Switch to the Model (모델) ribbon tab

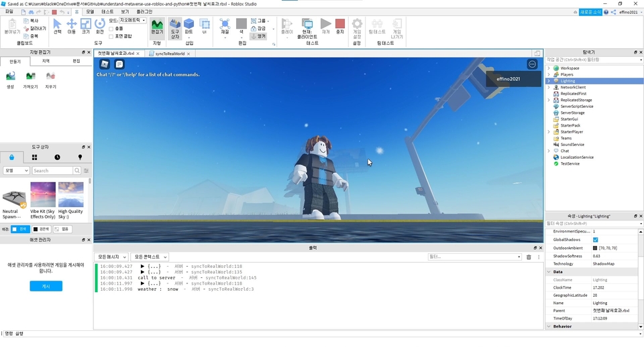(91, 12)
